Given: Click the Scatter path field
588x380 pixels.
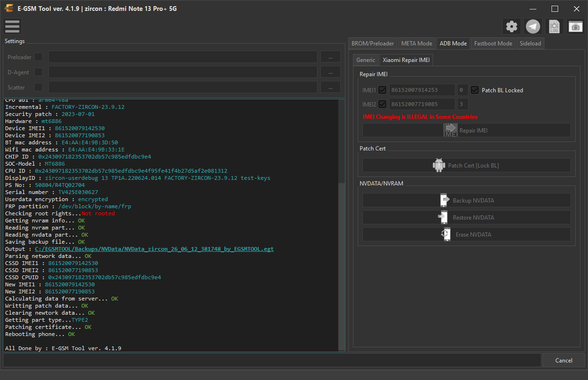Looking at the screenshot, I should coord(182,87).
